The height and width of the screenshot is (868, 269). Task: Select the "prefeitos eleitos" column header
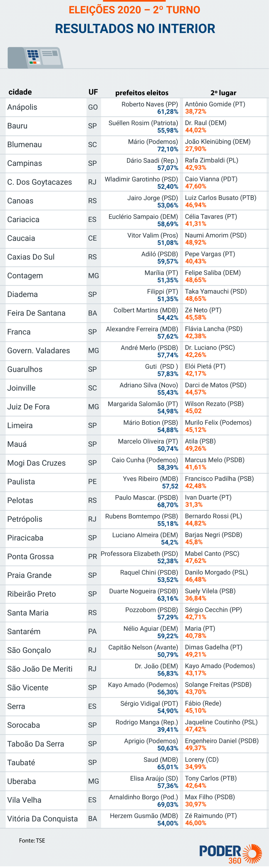142,93
